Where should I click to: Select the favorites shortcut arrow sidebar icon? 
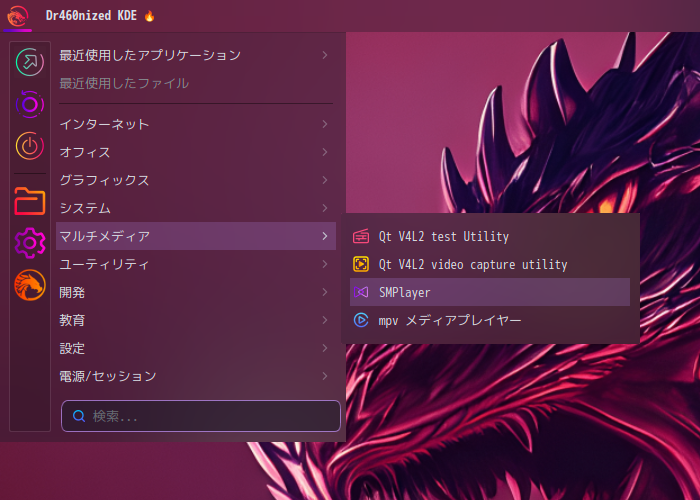point(30,62)
